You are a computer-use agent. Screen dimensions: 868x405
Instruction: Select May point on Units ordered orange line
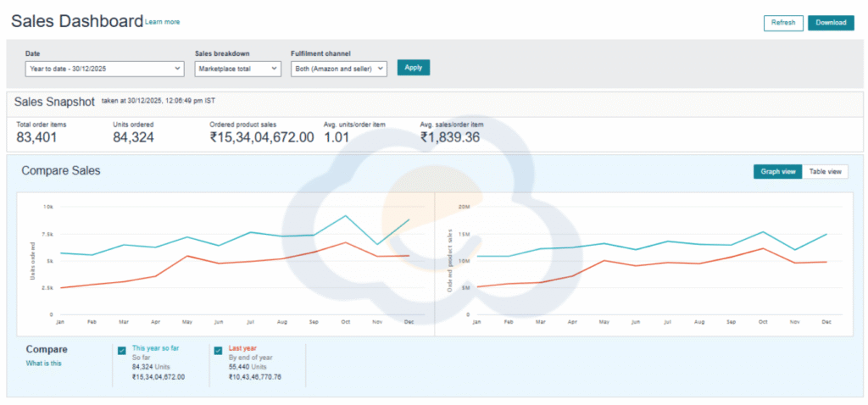187,256
